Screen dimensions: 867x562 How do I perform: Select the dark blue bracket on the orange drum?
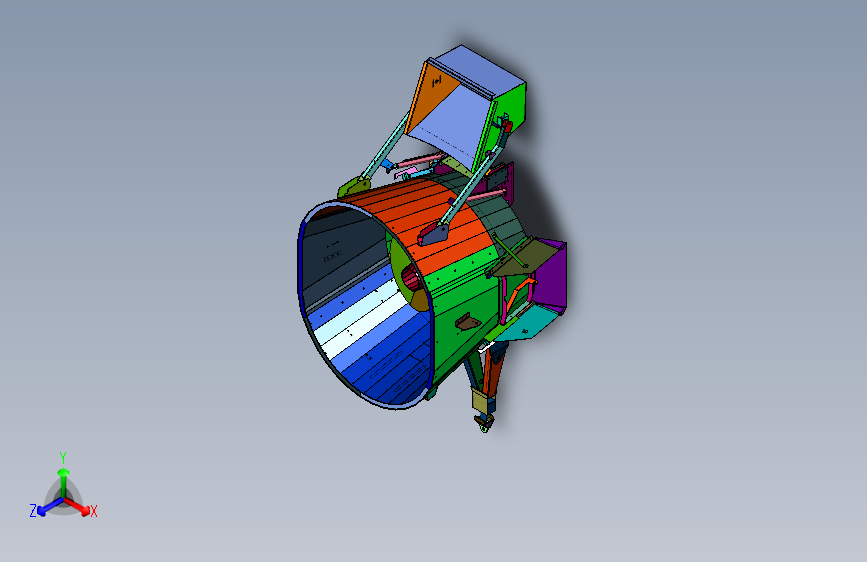pos(434,233)
